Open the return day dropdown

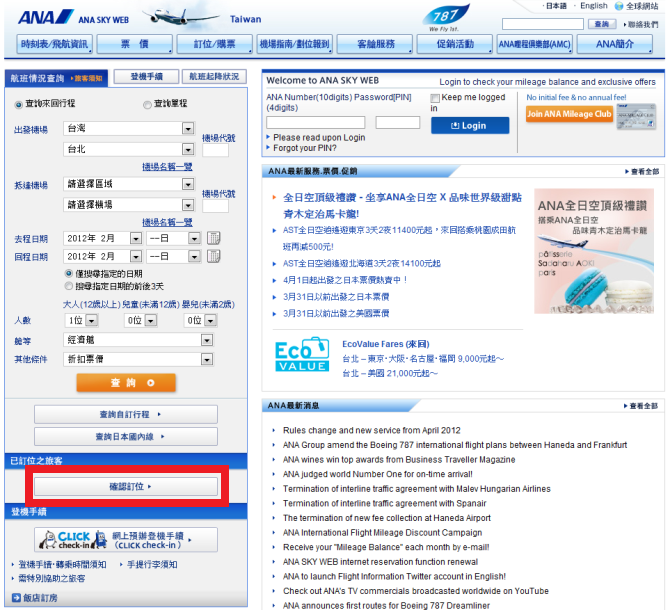coord(173,256)
